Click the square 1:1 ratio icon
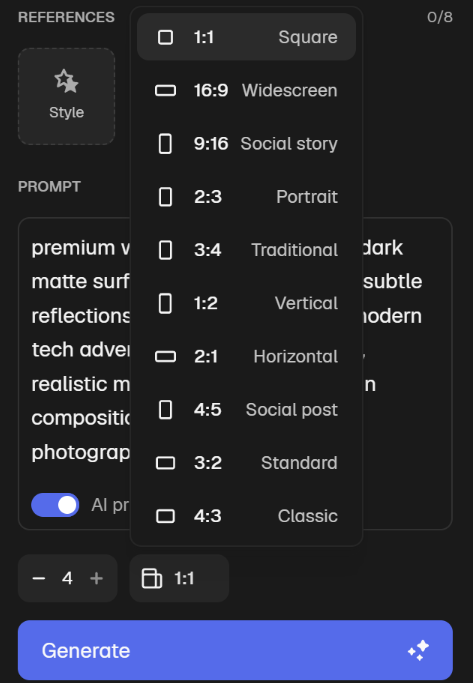Screen dimensions: 473x683 click(165, 37)
